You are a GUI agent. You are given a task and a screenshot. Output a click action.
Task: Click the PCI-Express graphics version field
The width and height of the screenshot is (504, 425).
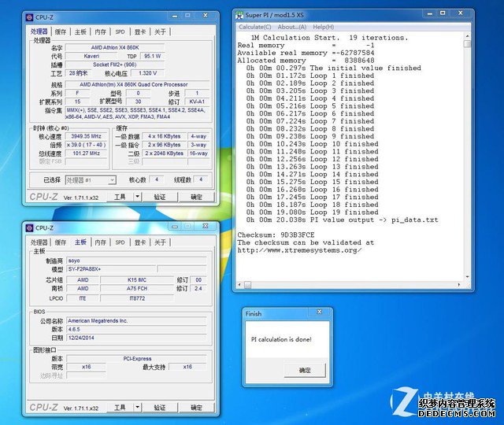point(136,359)
